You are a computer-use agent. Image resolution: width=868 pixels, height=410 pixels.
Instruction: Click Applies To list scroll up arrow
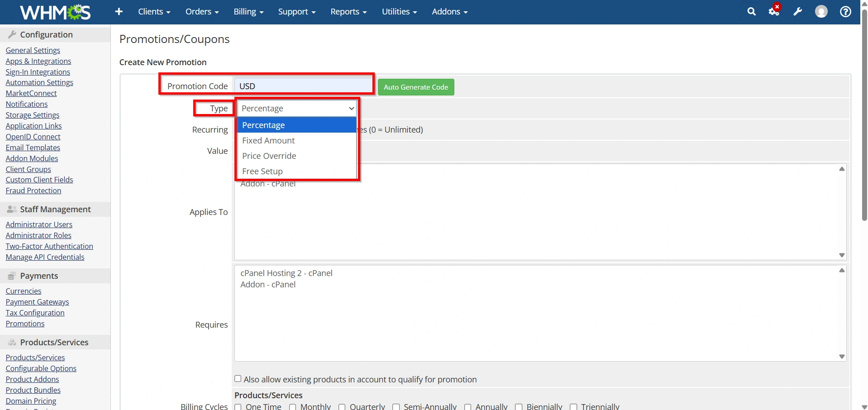tap(842, 169)
